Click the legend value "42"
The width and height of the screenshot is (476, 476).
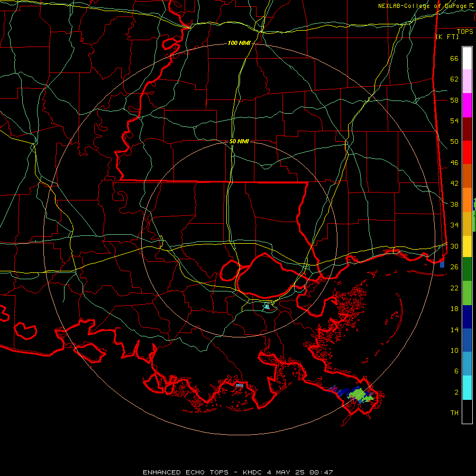[454, 184]
